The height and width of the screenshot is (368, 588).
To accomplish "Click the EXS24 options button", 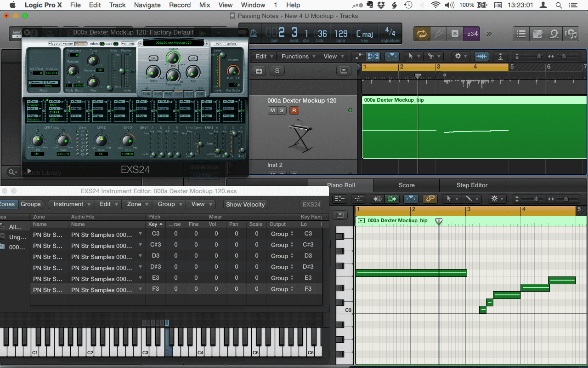I will [x=232, y=44].
